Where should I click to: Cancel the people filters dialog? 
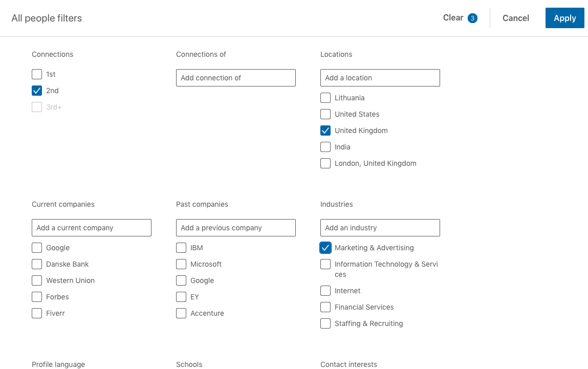[x=515, y=18]
